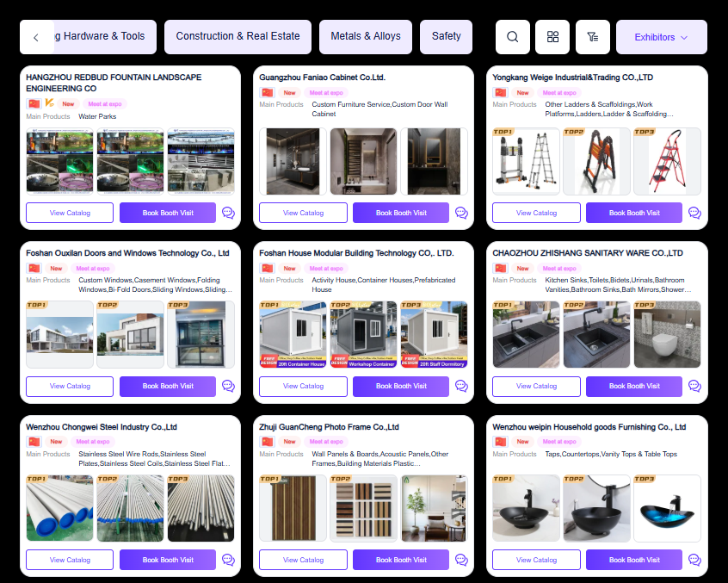Screen dimensions: 728x583
Task: Open Chaozhou Zhishang TOP3 toilet thumbnail
Action: pyautogui.click(x=667, y=334)
